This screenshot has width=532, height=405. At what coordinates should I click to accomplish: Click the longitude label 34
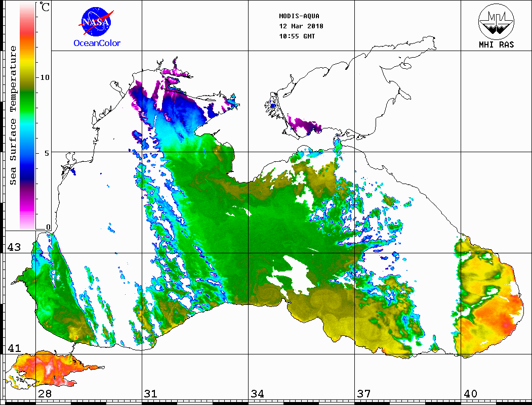(x=258, y=394)
